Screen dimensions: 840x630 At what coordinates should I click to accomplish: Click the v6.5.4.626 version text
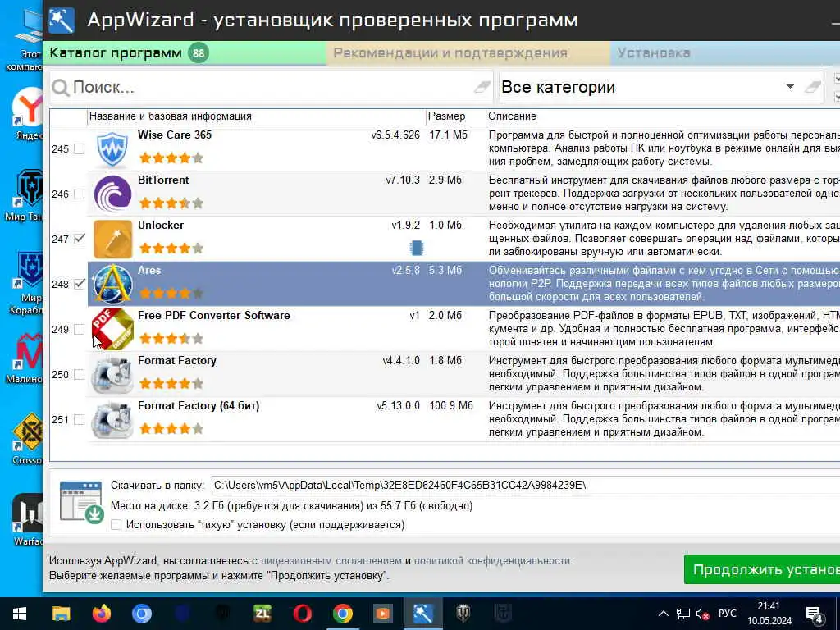point(395,135)
